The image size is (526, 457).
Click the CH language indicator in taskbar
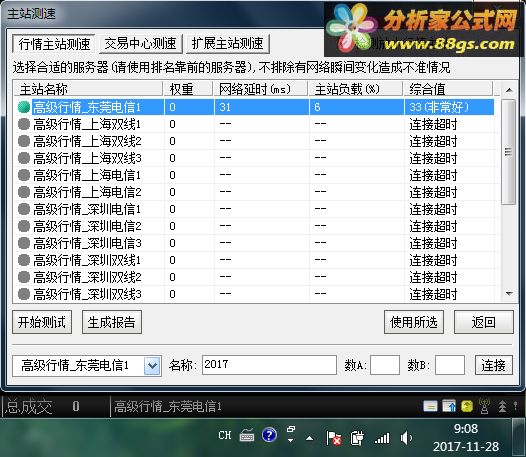pos(225,435)
